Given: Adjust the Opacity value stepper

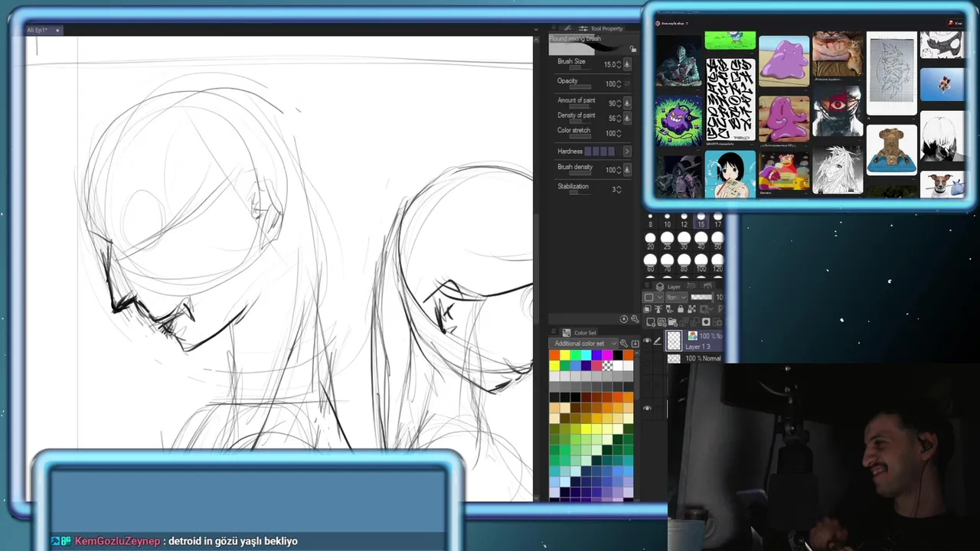Looking at the screenshot, I should point(619,83).
